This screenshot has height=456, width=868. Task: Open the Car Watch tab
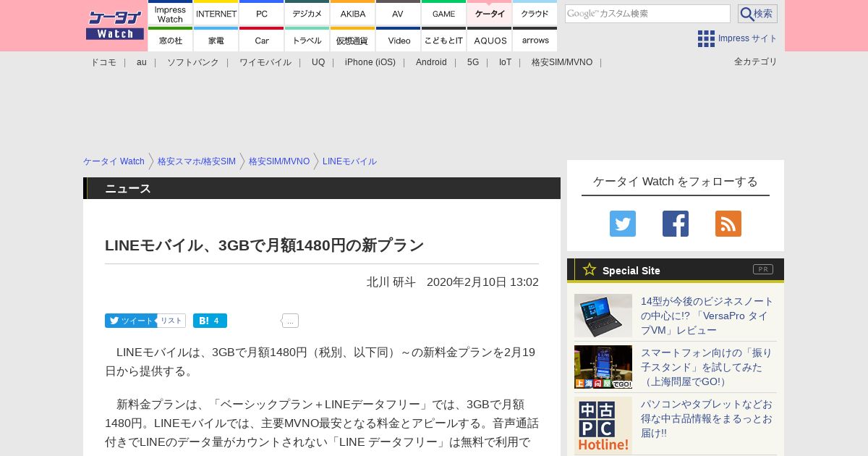[261, 40]
